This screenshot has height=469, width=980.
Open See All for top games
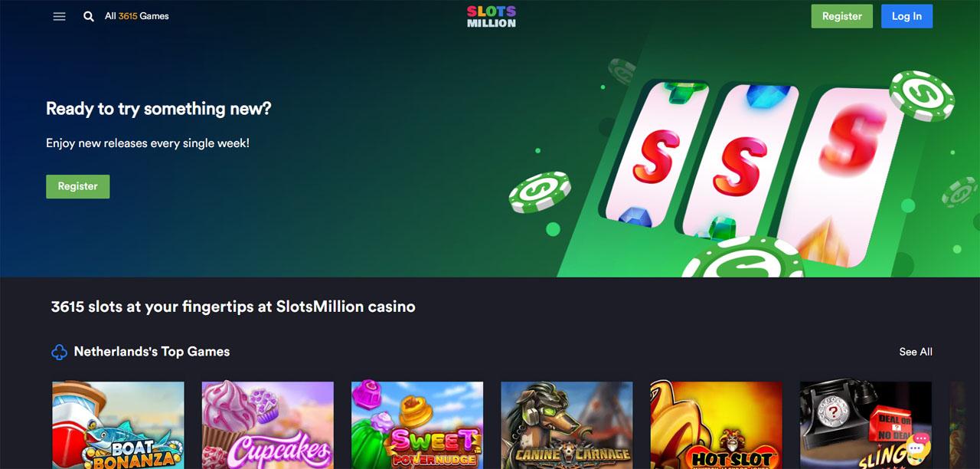click(916, 352)
